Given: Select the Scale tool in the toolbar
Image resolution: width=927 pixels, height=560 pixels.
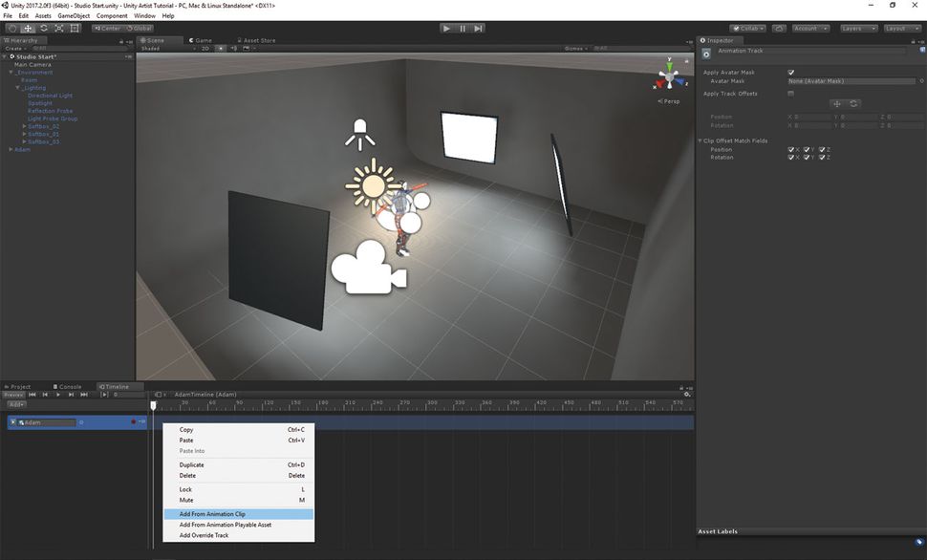Looking at the screenshot, I should 58,28.
